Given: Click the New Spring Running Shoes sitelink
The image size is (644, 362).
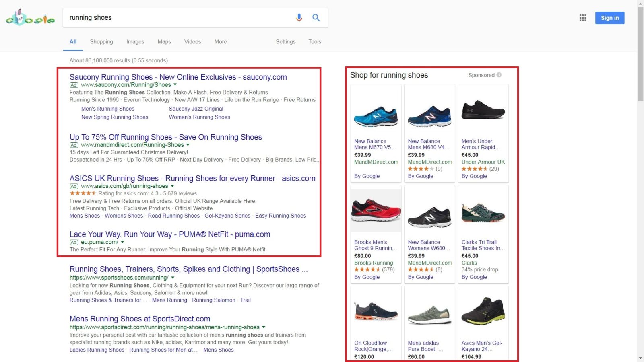Looking at the screenshot, I should point(115,117).
